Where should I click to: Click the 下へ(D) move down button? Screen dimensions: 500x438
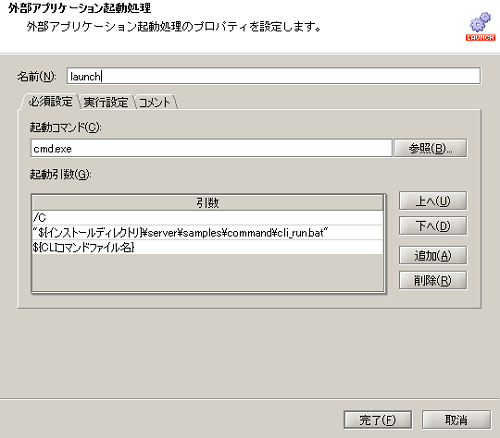(x=433, y=226)
